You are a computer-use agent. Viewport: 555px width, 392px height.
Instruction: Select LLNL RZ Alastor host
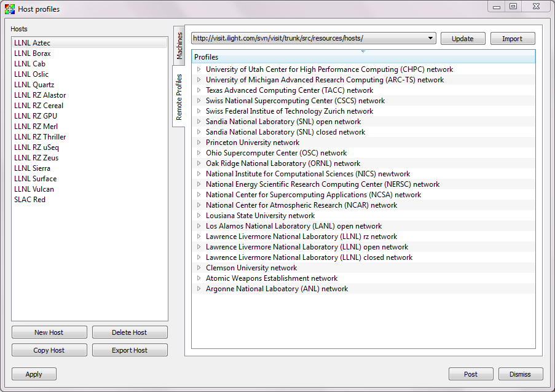[x=90, y=95]
